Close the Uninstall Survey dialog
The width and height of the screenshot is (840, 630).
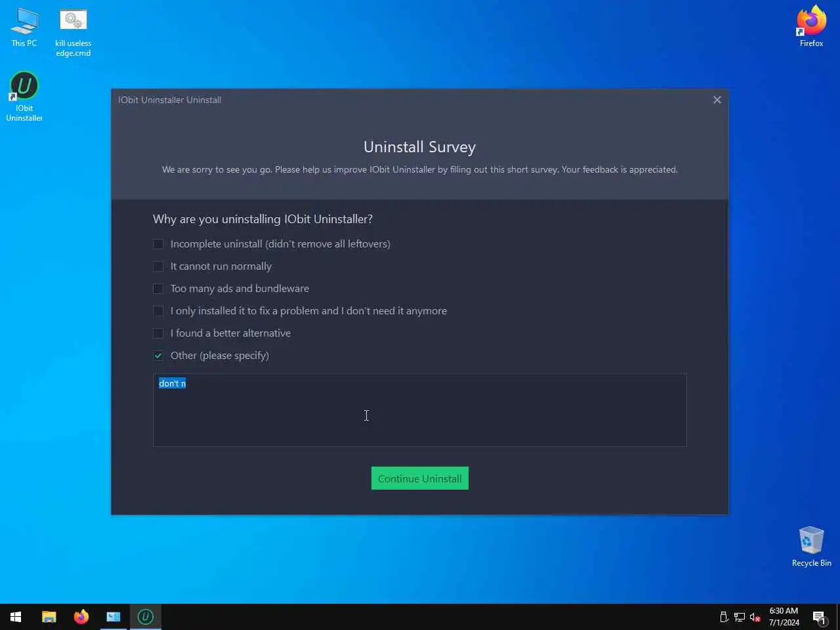[717, 100]
